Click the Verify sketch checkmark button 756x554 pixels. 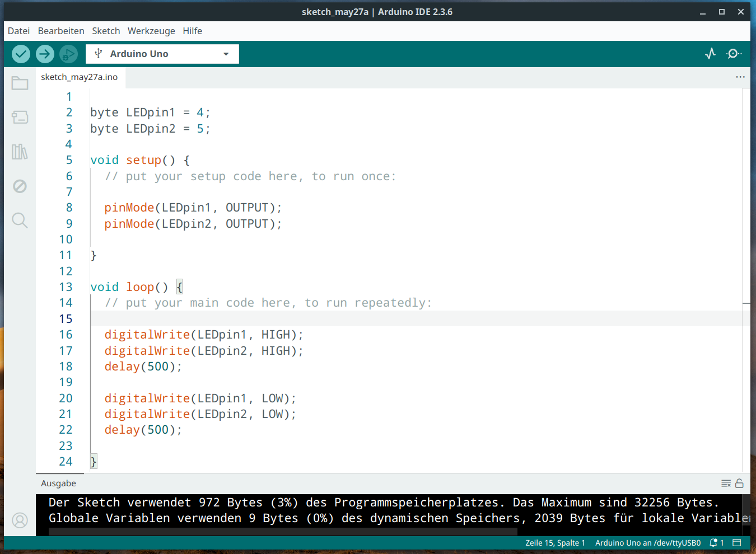tap(21, 54)
